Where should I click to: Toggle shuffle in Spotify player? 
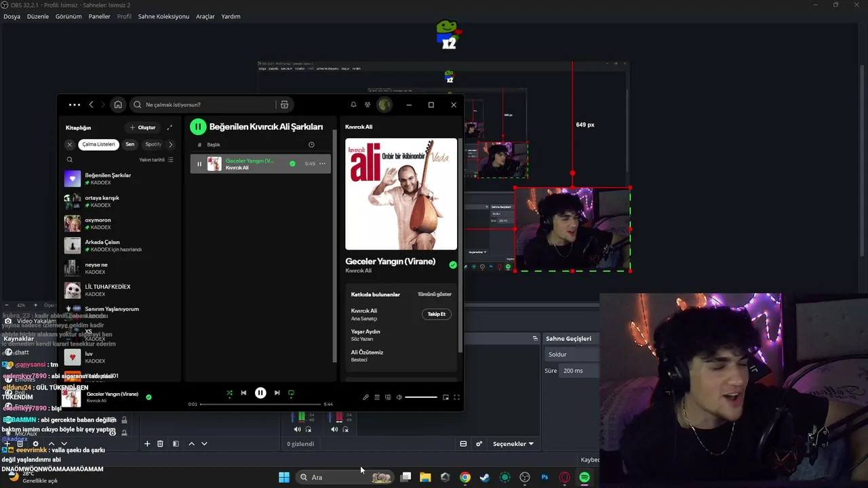(229, 393)
